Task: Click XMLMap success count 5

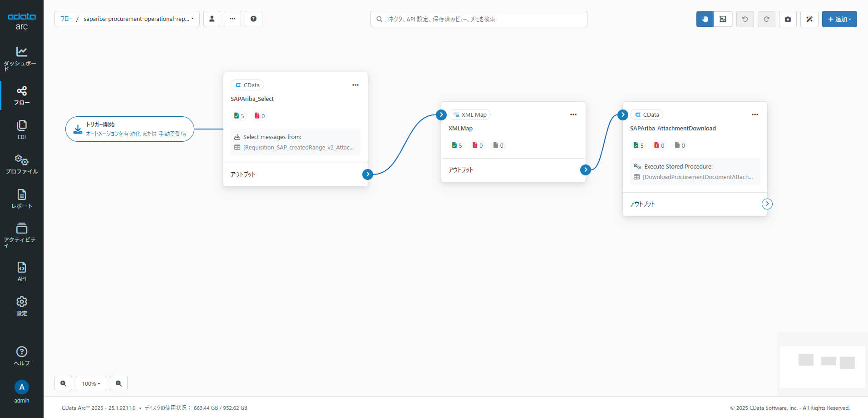Action: [x=457, y=145]
